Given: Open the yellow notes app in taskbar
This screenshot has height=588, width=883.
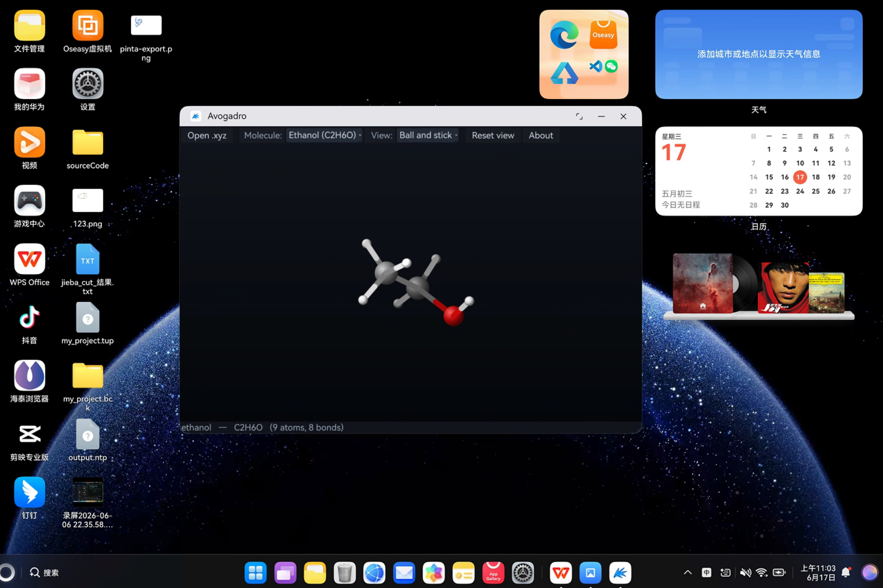Looking at the screenshot, I should pos(463,572).
